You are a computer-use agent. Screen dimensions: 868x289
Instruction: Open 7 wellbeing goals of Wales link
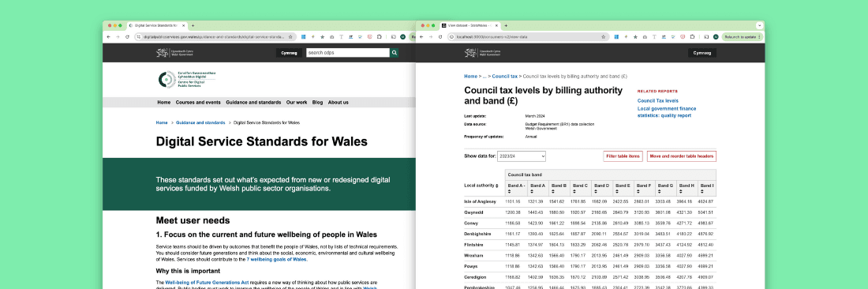pyautogui.click(x=276, y=259)
